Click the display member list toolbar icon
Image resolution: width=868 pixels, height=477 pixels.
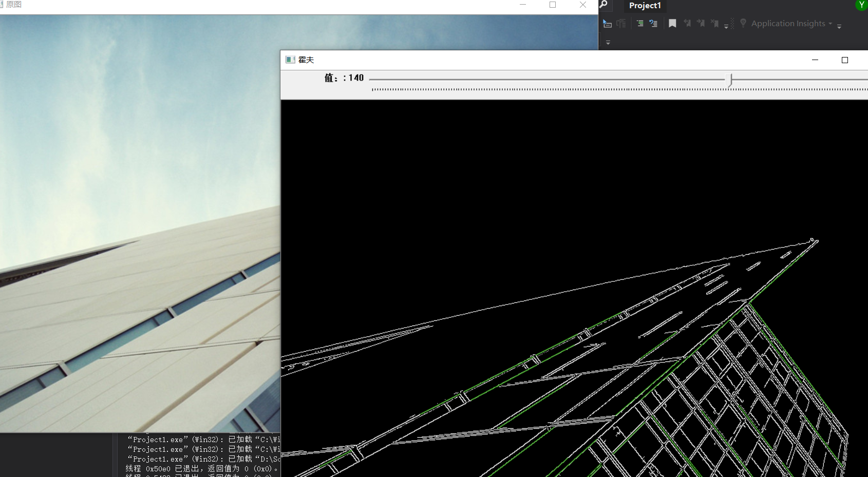(607, 24)
